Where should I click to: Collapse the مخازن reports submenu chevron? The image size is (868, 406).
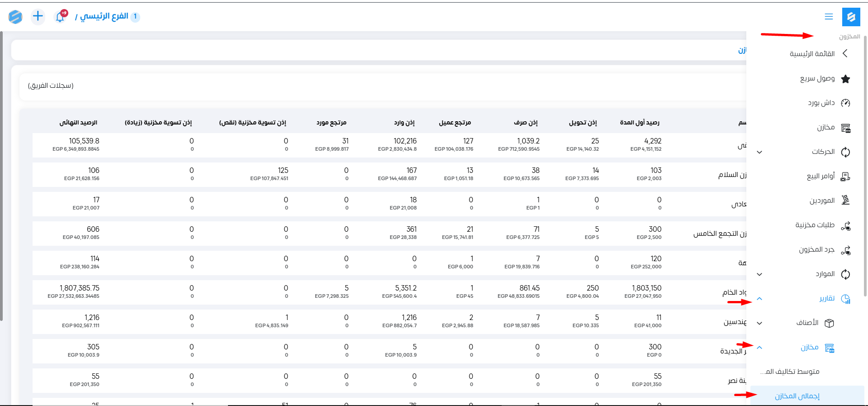click(x=759, y=348)
